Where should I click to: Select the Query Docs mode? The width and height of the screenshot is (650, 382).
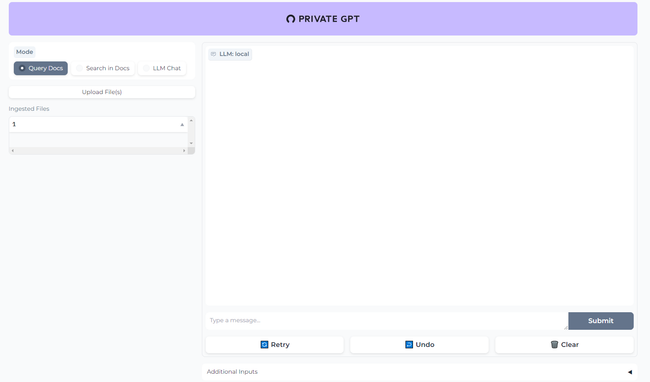click(x=41, y=68)
